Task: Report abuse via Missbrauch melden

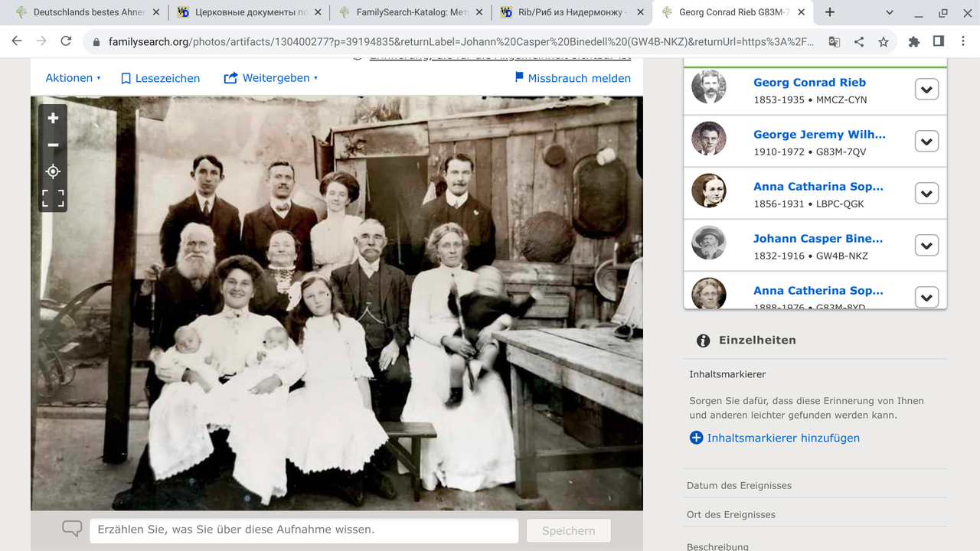Action: pyautogui.click(x=573, y=78)
